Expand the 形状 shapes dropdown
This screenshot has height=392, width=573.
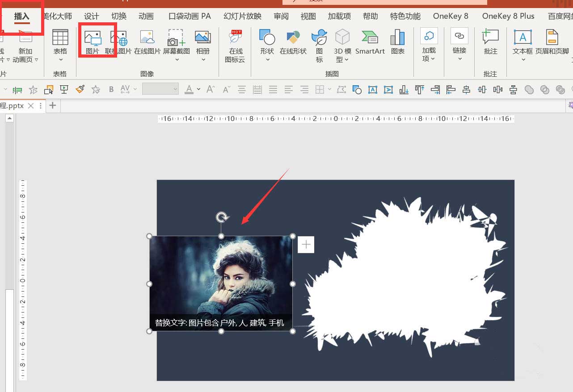pyautogui.click(x=267, y=59)
